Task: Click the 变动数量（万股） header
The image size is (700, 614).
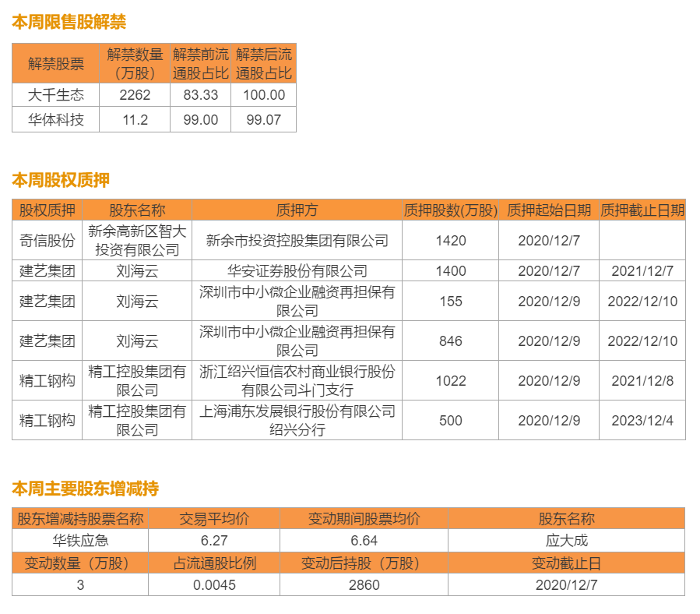Action: (80, 563)
